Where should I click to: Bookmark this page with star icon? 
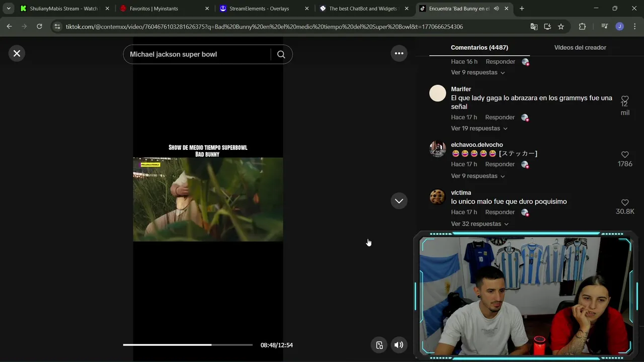(561, 27)
